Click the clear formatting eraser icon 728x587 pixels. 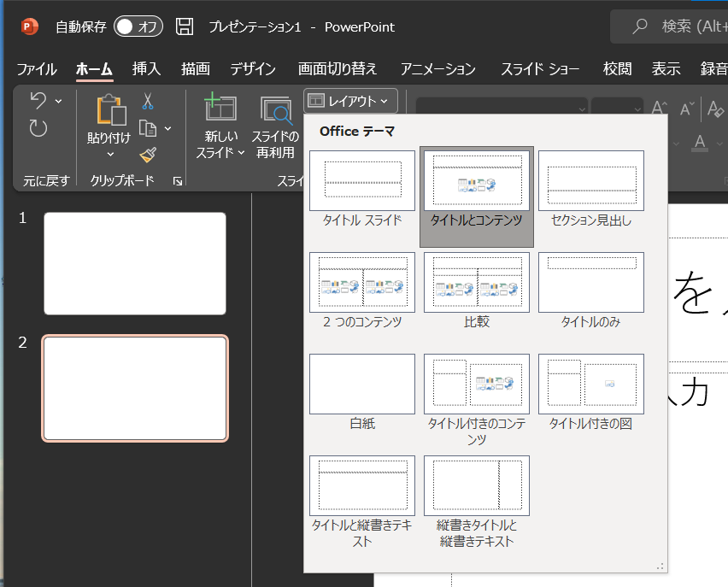[x=715, y=109]
